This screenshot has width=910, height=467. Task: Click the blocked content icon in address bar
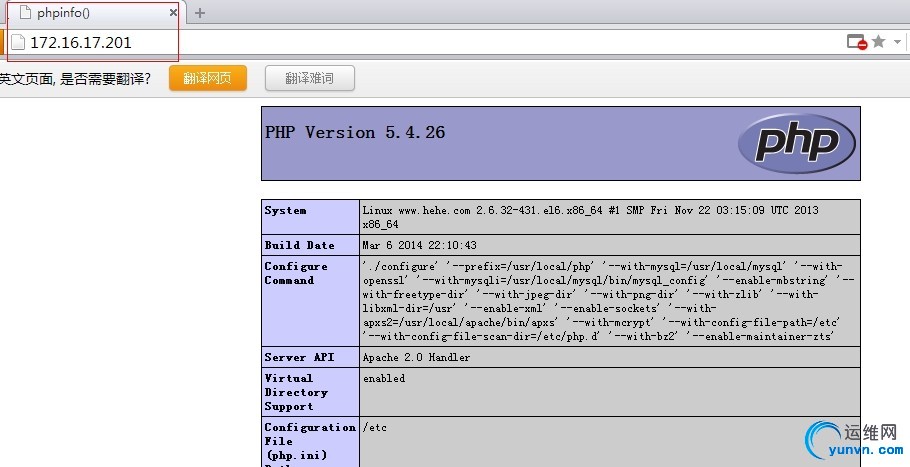tap(857, 42)
